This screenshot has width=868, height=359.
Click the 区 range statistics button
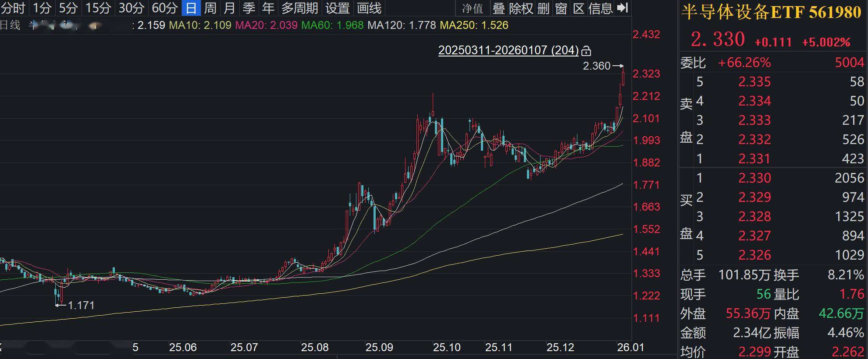[579, 8]
